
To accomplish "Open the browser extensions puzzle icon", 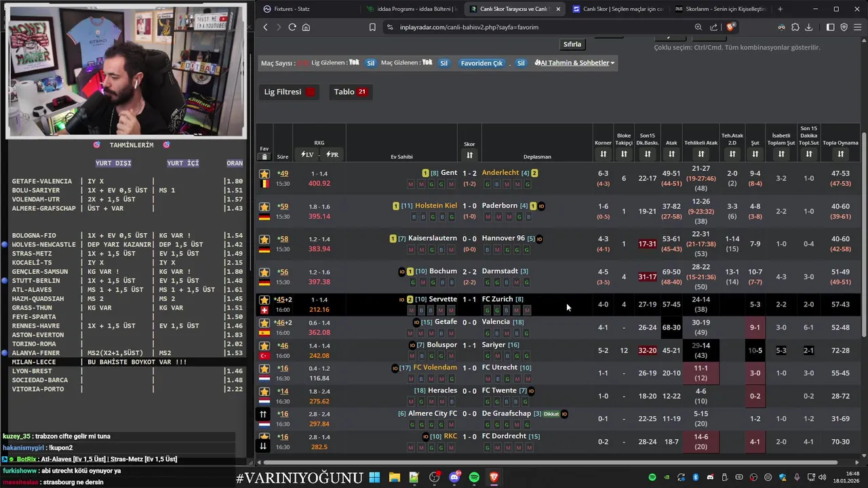I will point(795,27).
